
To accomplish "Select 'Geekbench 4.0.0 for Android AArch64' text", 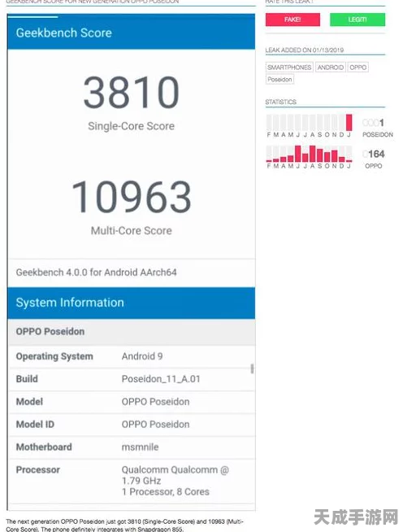I will 96,273.
